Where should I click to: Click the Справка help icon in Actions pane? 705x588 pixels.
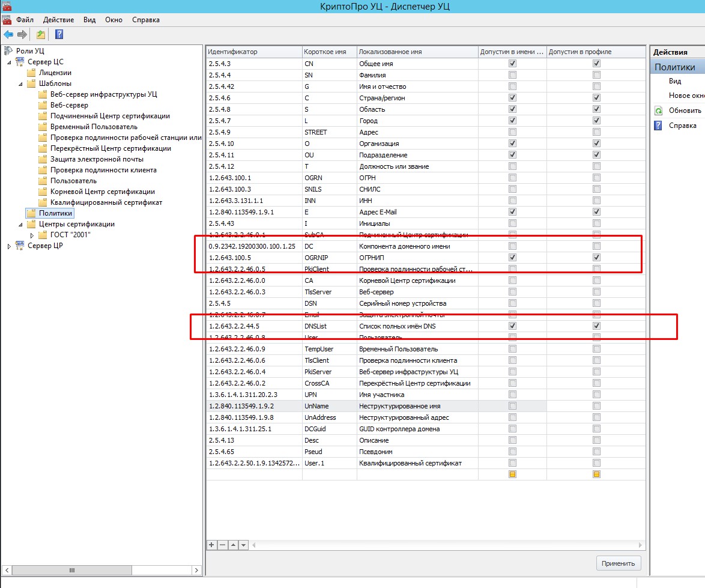[658, 126]
